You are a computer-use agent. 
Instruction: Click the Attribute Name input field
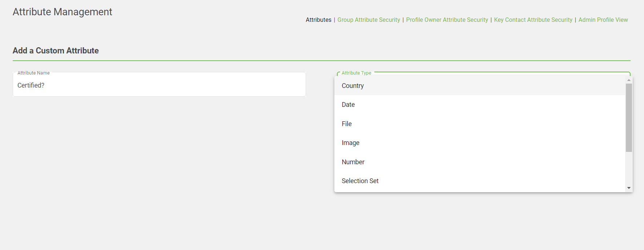(159, 85)
